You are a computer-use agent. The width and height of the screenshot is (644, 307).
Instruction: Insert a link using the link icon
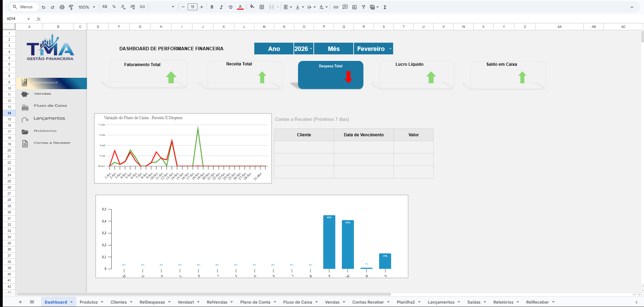336,7
